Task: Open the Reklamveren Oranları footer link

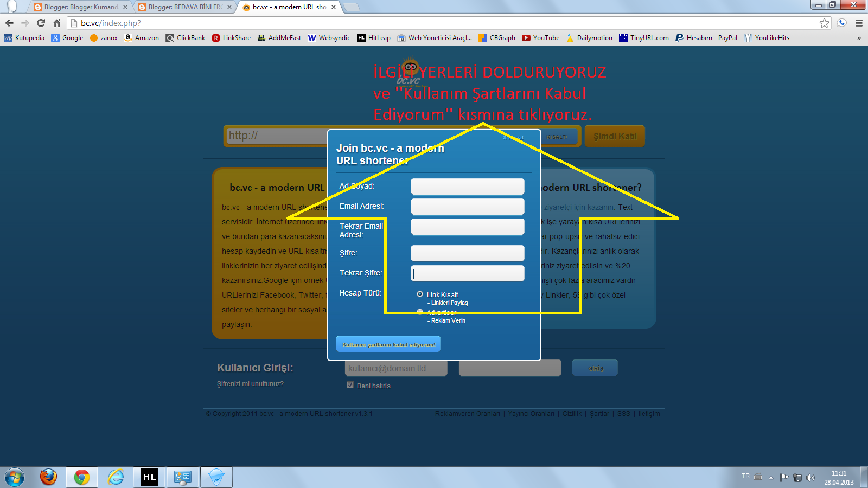Action: tap(468, 414)
